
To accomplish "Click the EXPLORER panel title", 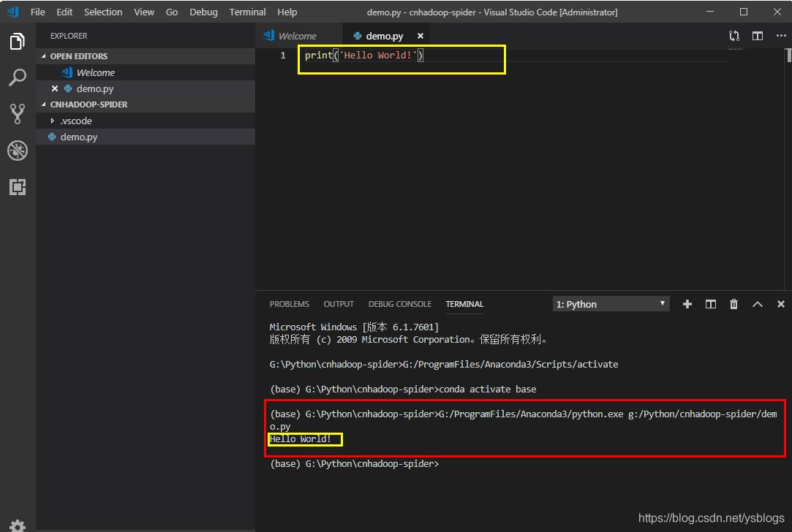I will [x=69, y=36].
